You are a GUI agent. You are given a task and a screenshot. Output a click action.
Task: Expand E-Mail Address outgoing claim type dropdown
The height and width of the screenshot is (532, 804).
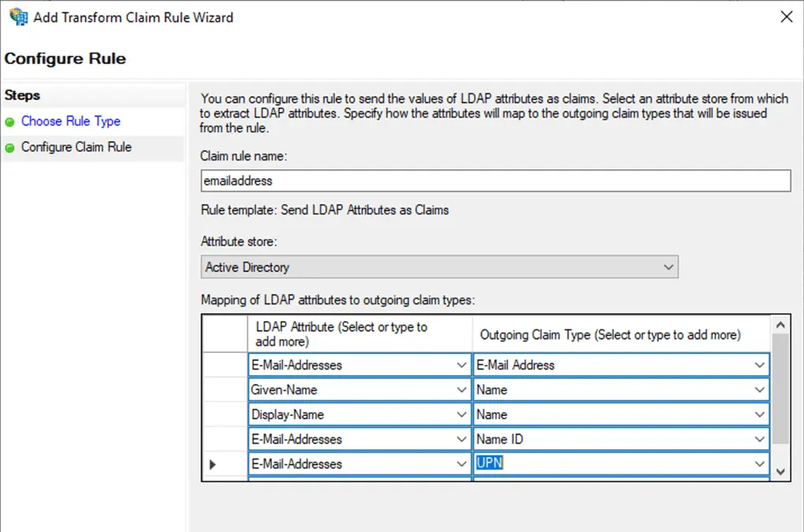759,365
